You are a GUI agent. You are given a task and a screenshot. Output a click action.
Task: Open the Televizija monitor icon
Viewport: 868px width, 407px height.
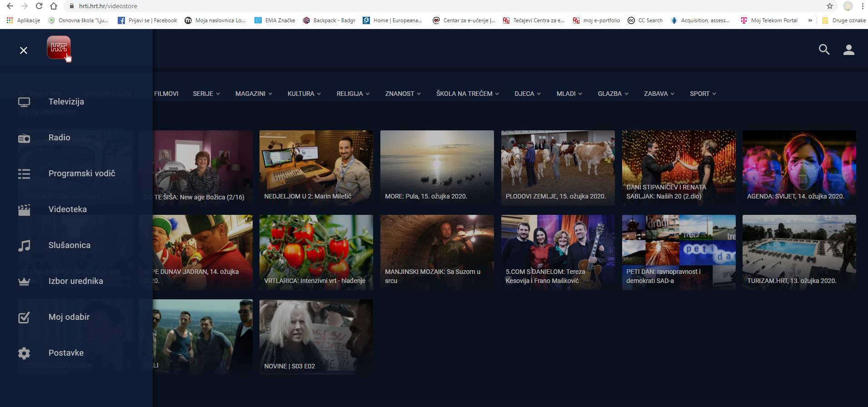click(x=24, y=102)
